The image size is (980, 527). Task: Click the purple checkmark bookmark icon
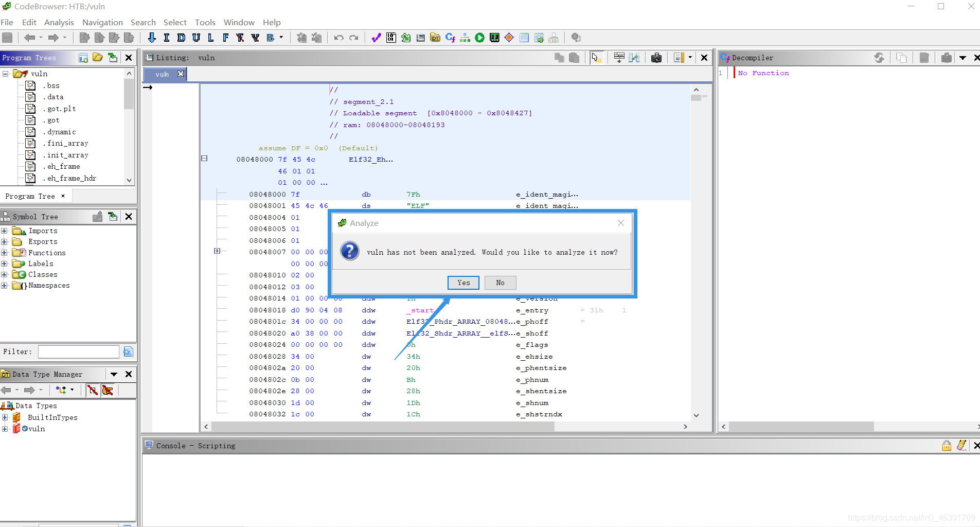[x=376, y=38]
